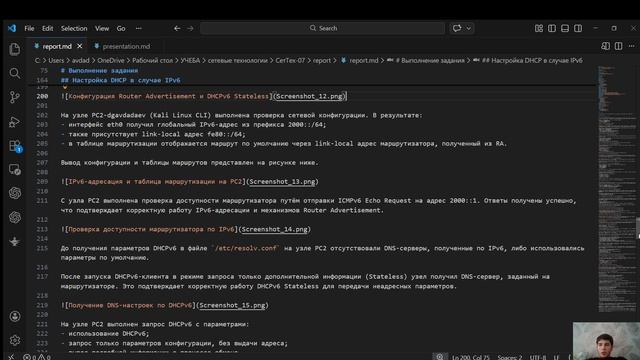Open the Manage gear icon
Image resolution: width=640 pixels, height=360 pixels.
click(x=15, y=340)
